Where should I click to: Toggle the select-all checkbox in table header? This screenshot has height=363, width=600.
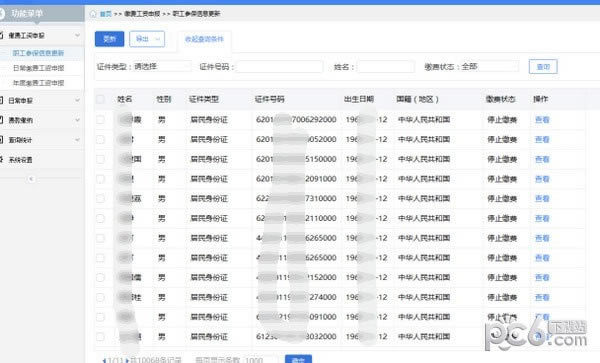click(100, 99)
